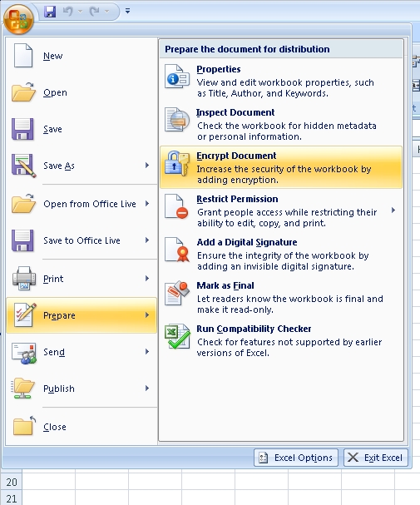Click the Save floppy icon in Quick Access Toolbar
The image size is (420, 505).
point(50,12)
